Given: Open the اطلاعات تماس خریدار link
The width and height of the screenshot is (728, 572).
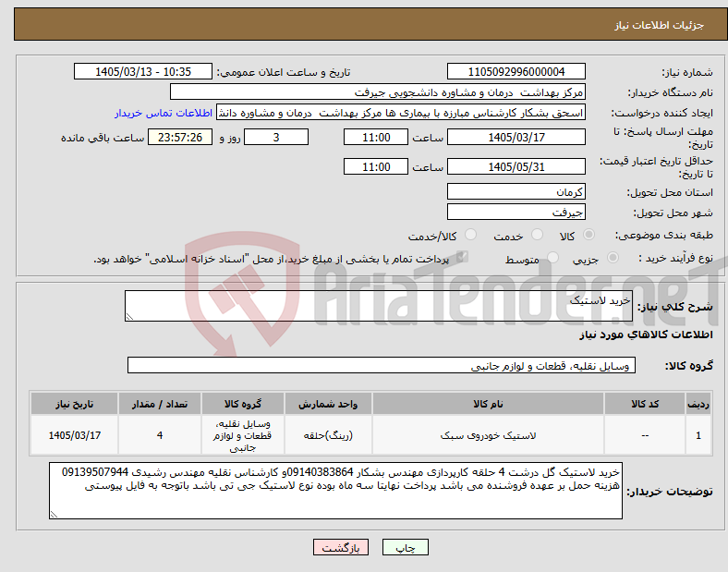Looking at the screenshot, I should (164, 113).
